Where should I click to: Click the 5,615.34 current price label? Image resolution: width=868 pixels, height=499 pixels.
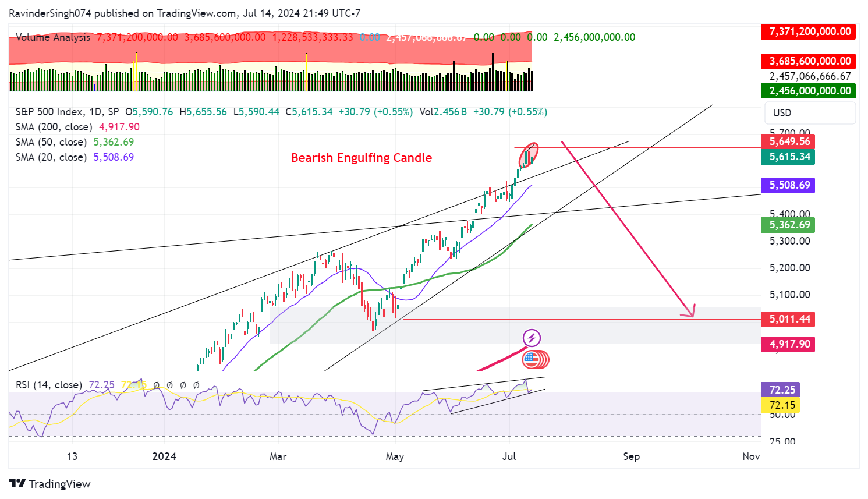coord(789,157)
